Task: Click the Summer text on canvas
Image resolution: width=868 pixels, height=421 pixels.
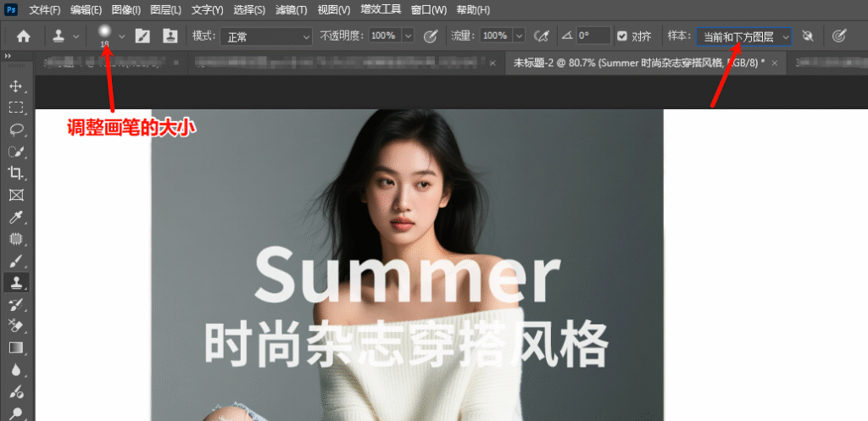Action: point(407,276)
